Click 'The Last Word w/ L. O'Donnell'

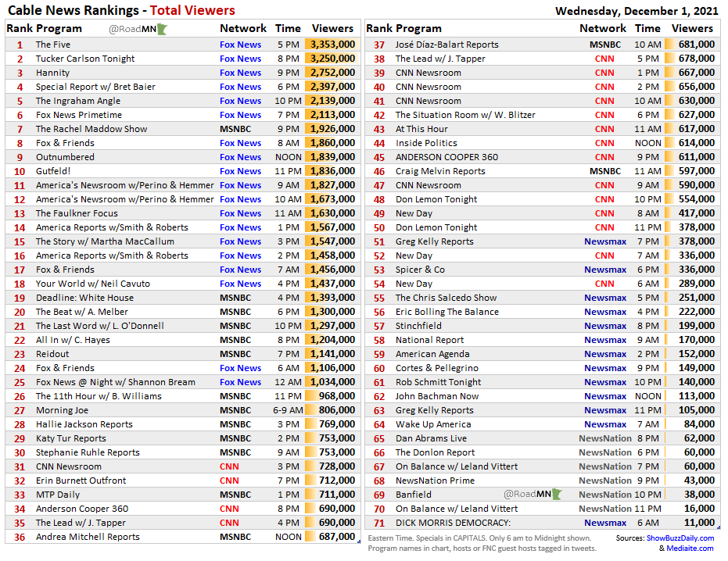click(x=100, y=326)
